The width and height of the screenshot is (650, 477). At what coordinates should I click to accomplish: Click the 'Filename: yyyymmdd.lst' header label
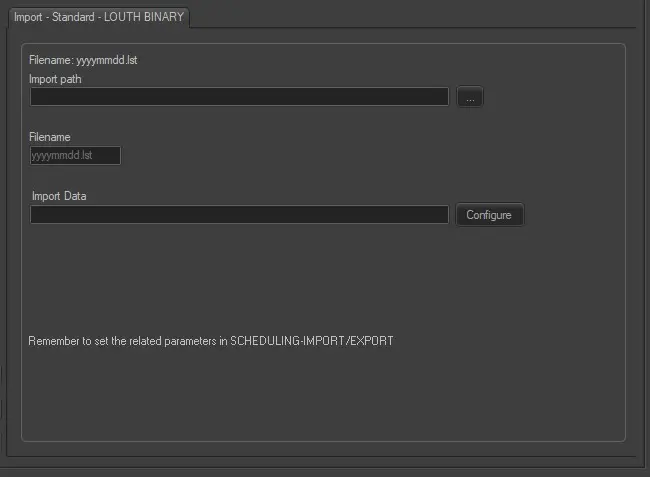(83, 60)
